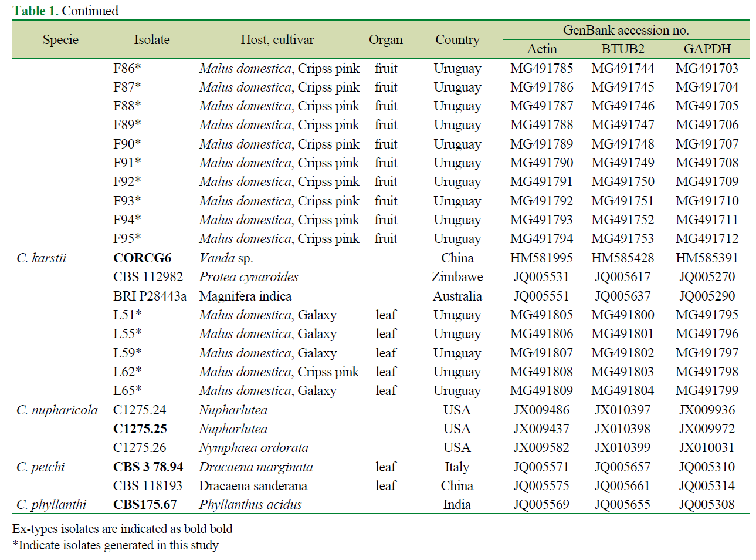Click isolate 'CBS 118193'
This screenshot has width=756, height=560.
click(148, 485)
